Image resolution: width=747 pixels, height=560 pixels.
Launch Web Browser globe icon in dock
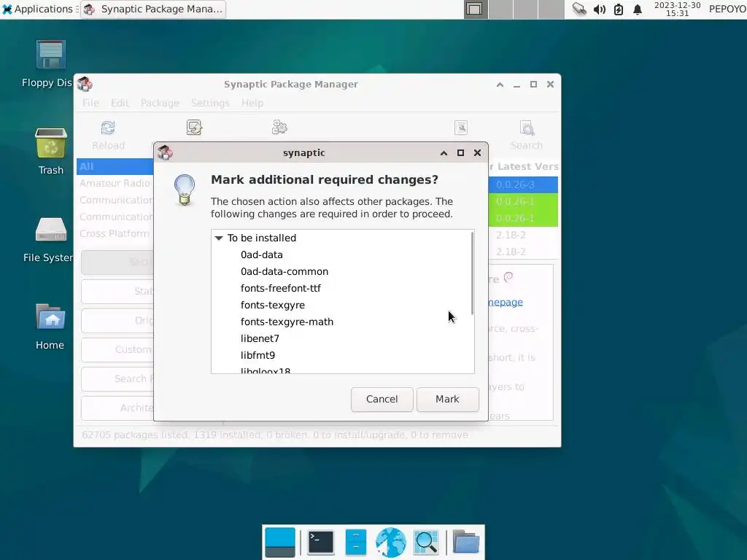[x=391, y=542]
